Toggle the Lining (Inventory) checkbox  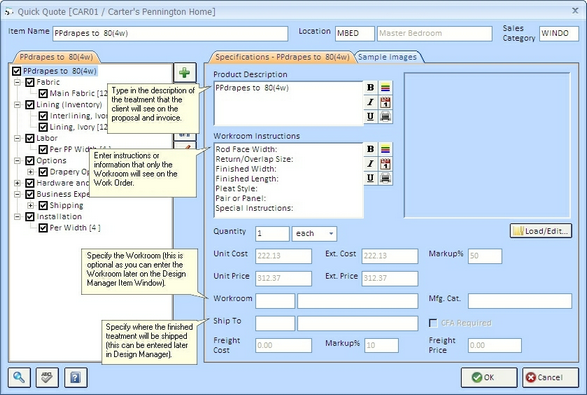pos(30,105)
